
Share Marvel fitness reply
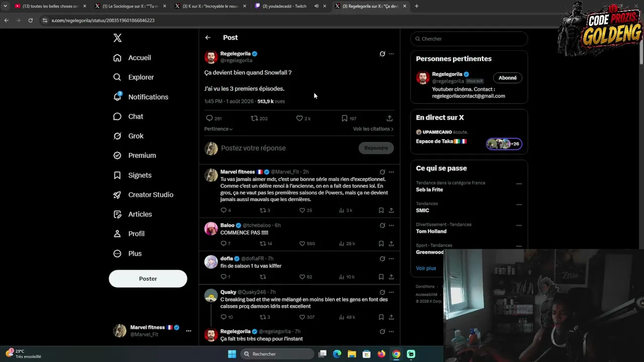[x=391, y=210]
